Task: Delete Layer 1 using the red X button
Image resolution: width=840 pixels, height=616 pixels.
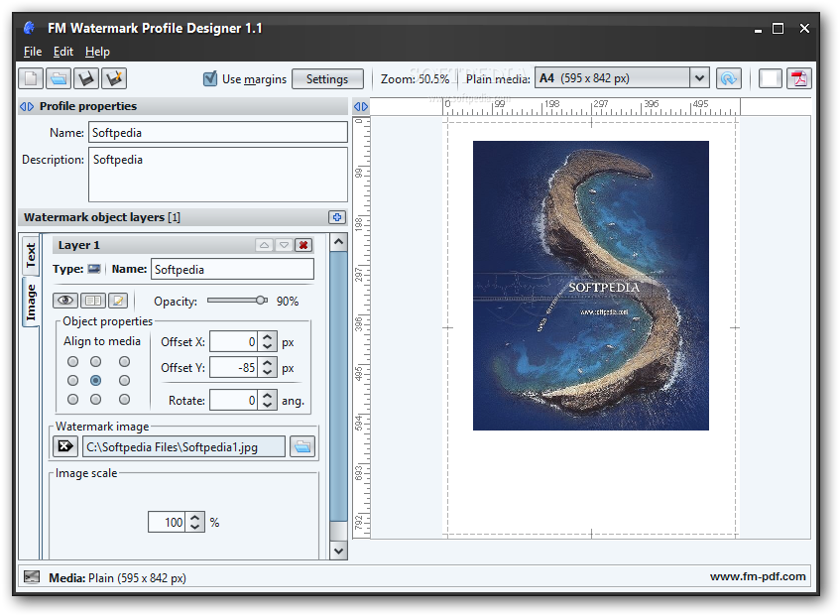Action: click(x=303, y=245)
